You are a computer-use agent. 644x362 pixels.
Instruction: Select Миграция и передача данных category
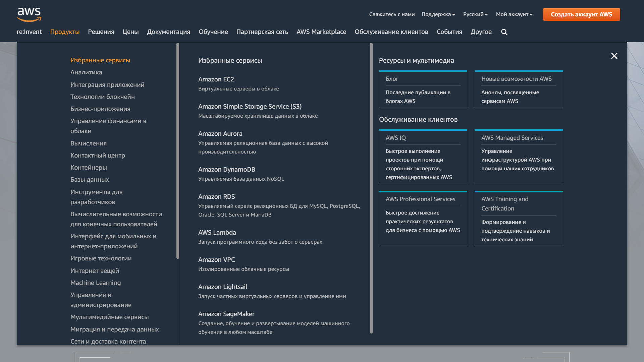coord(114,329)
